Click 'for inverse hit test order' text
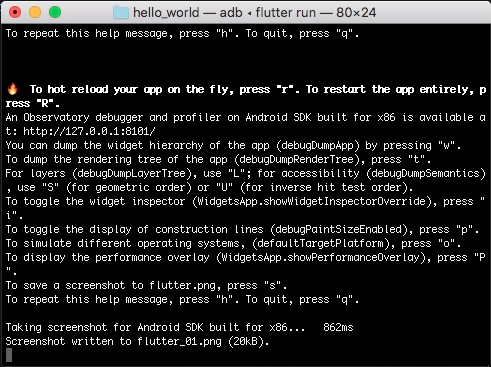Screen dimensions: 491x367 tap(324, 187)
